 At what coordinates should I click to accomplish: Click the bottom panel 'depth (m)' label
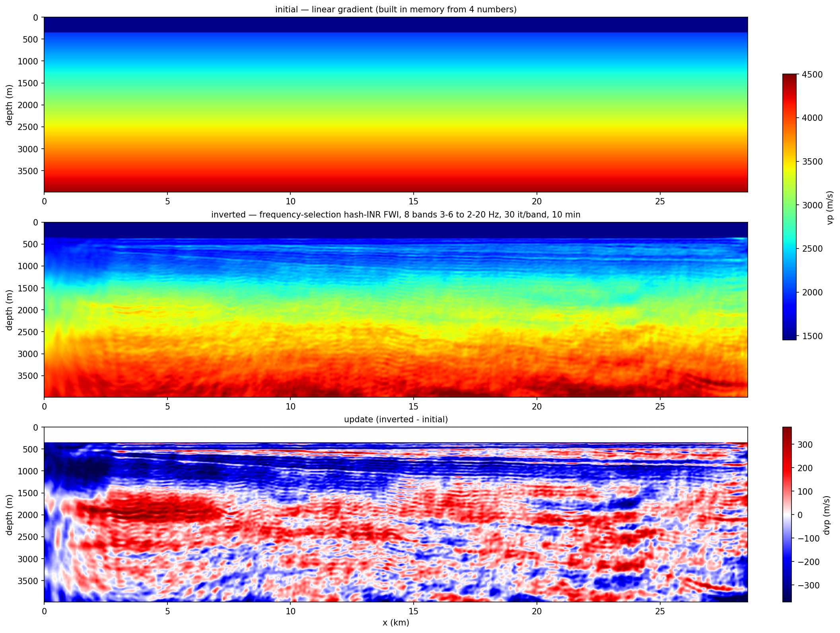point(10,515)
